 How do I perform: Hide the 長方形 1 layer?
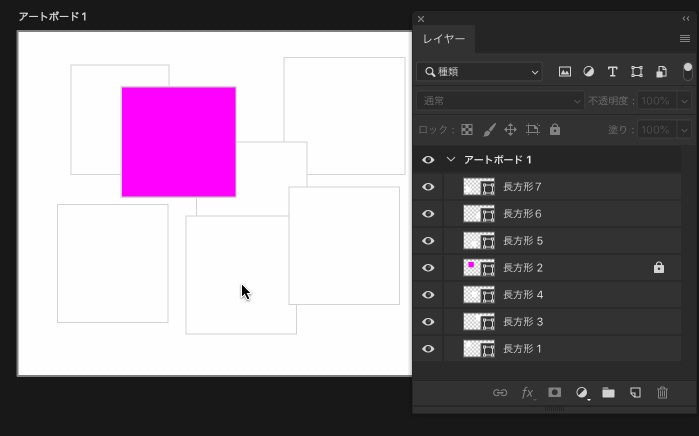click(x=428, y=349)
